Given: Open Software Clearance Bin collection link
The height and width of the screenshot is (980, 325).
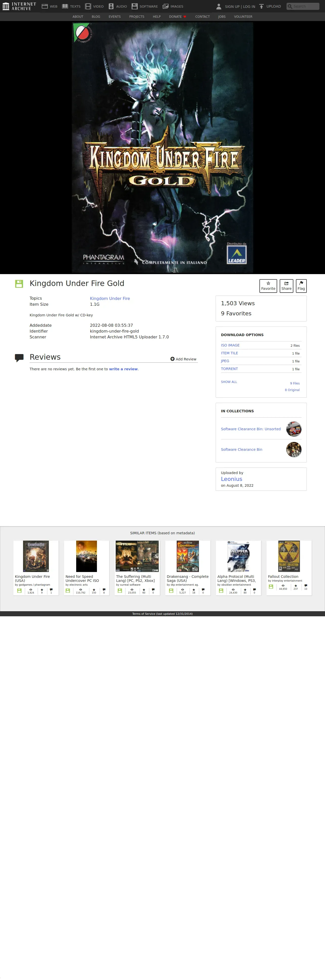Looking at the screenshot, I should [242, 449].
